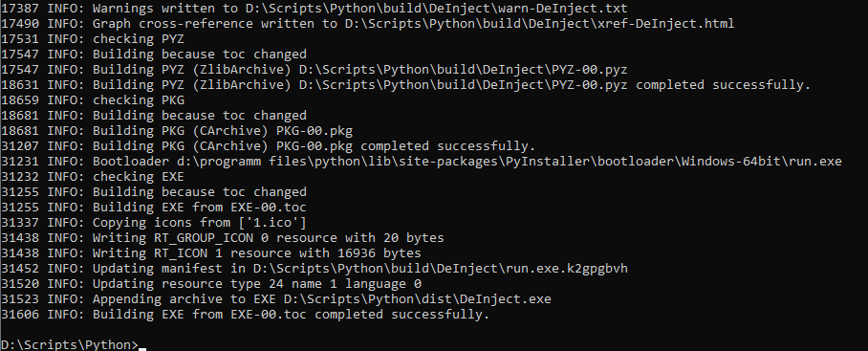This screenshot has width=868, height=351.
Task: Click the warn-DeInject.txt file path text
Action: (x=437, y=9)
